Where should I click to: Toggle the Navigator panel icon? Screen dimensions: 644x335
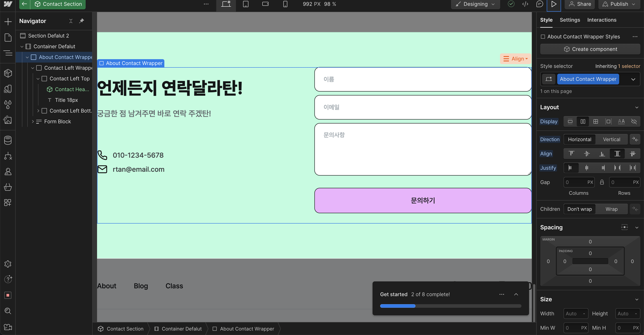[x=8, y=53]
